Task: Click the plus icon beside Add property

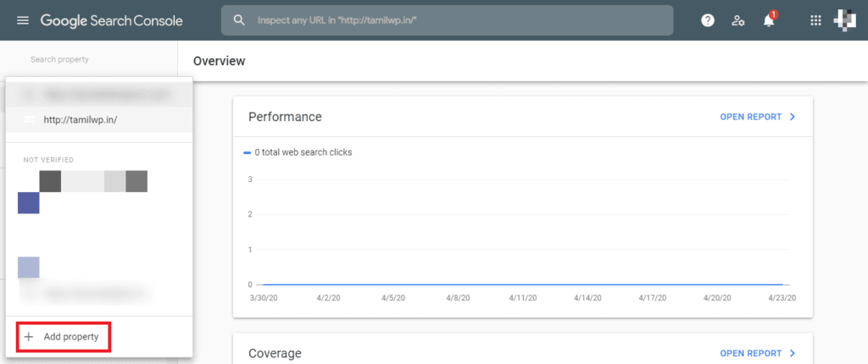Action: point(29,336)
